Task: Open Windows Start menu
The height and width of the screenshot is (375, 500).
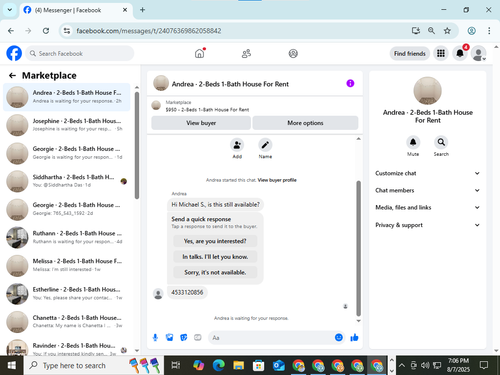Action: (x=12, y=365)
